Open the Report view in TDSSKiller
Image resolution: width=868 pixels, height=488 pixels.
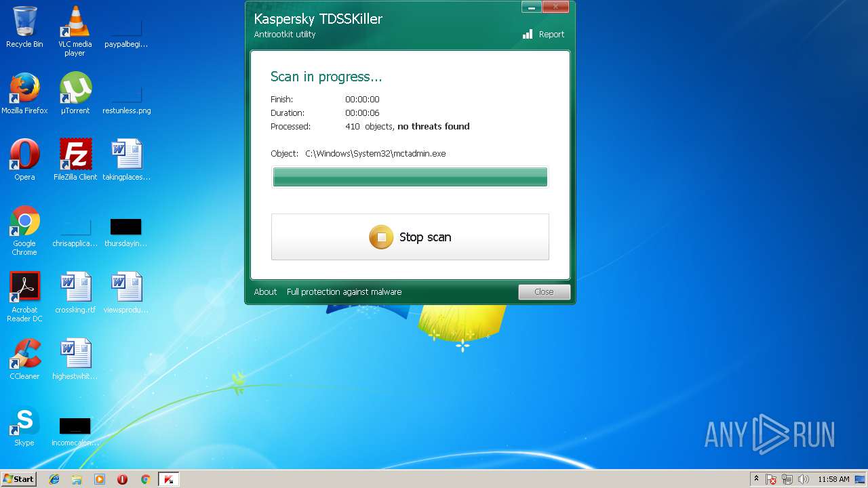(x=544, y=35)
